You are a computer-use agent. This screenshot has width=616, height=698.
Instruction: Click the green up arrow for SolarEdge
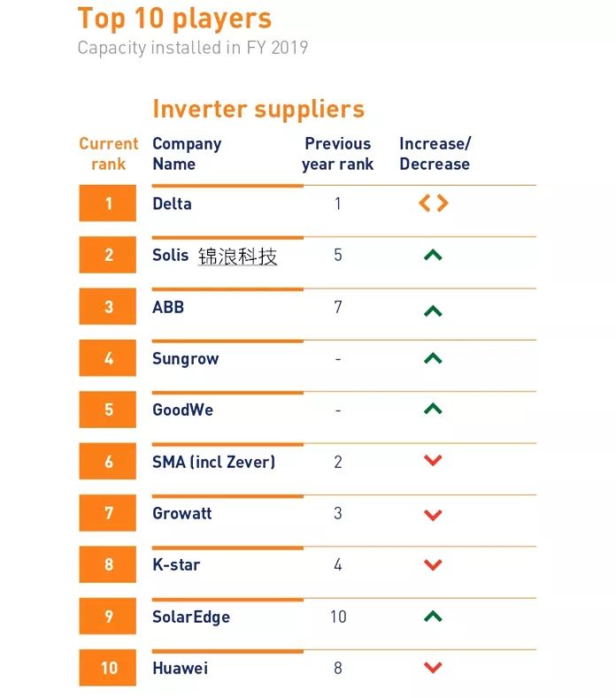[433, 616]
